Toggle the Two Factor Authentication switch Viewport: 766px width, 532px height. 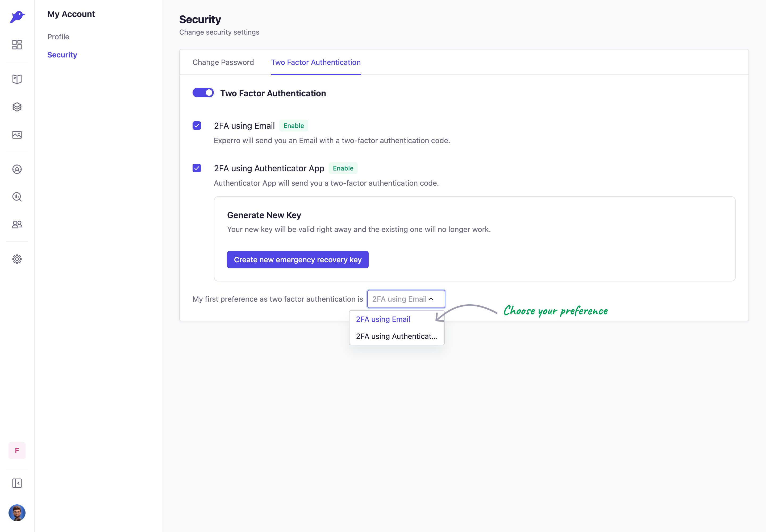203,93
